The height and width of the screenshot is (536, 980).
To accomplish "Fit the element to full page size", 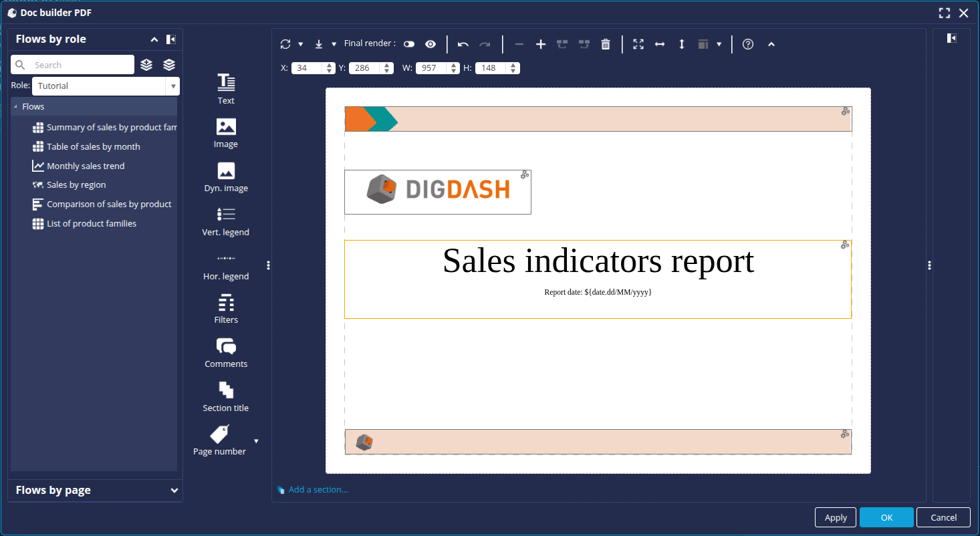I will [x=638, y=44].
